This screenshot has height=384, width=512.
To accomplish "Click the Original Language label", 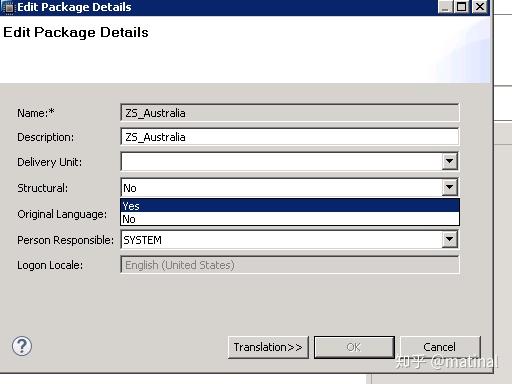I will point(62,214).
